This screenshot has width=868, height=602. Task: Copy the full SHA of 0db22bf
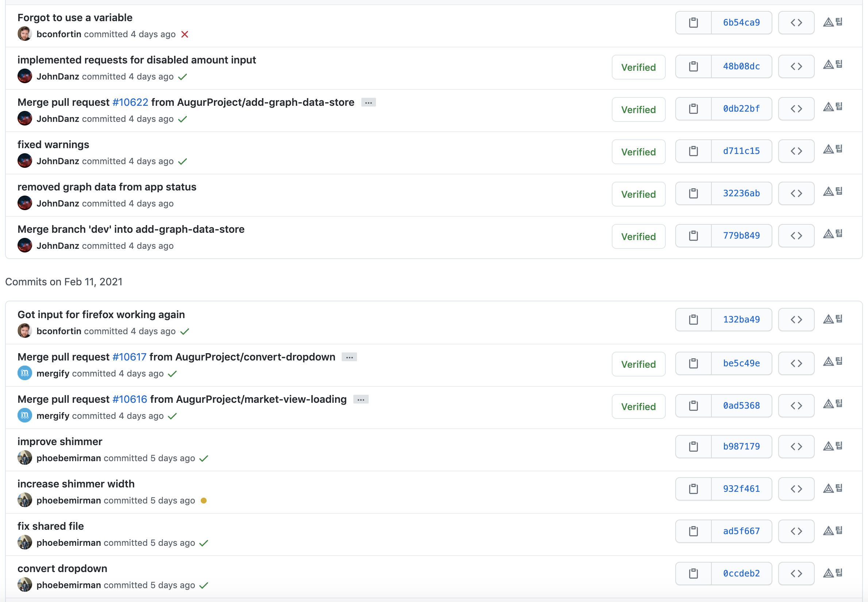coord(693,109)
